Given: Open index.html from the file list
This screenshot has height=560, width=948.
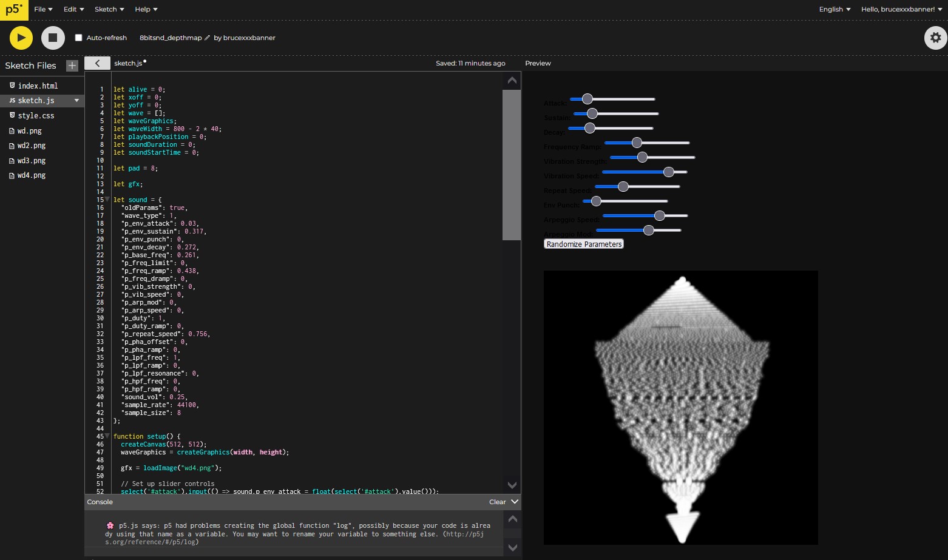Looking at the screenshot, I should pyautogui.click(x=38, y=86).
